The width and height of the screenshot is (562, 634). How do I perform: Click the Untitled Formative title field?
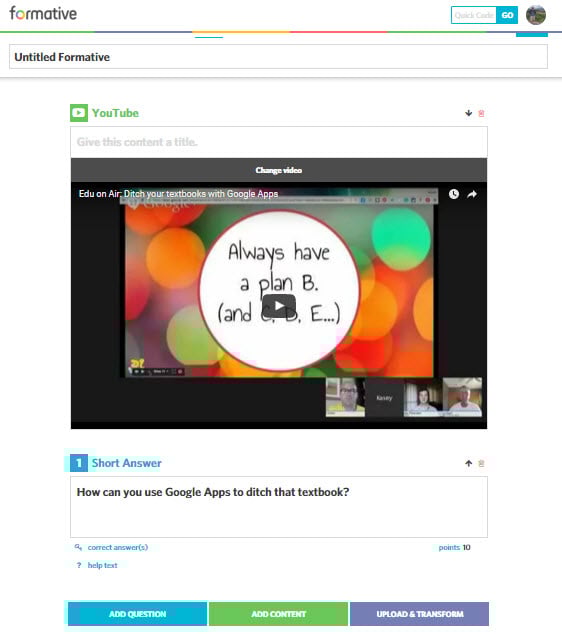point(279,57)
